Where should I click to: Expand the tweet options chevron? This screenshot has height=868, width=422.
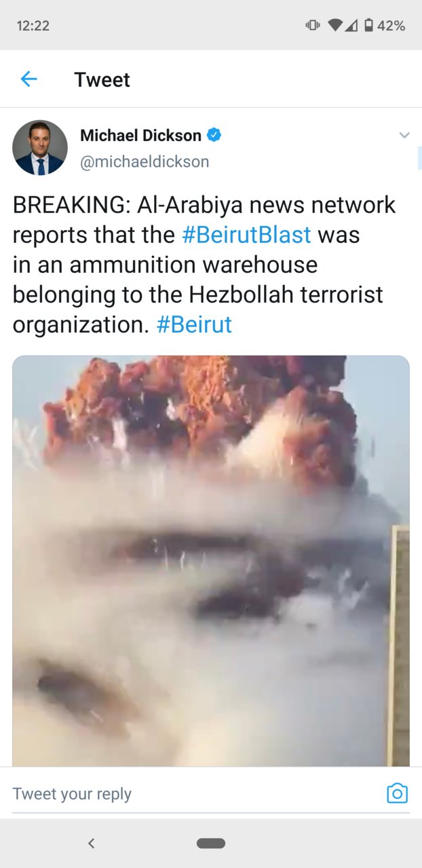coord(404,135)
